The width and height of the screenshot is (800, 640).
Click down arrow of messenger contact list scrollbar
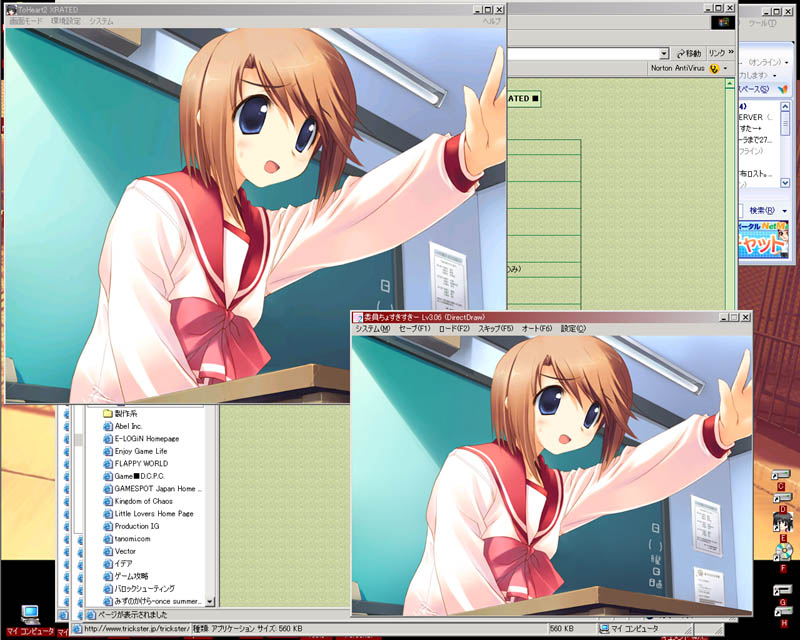(x=785, y=183)
